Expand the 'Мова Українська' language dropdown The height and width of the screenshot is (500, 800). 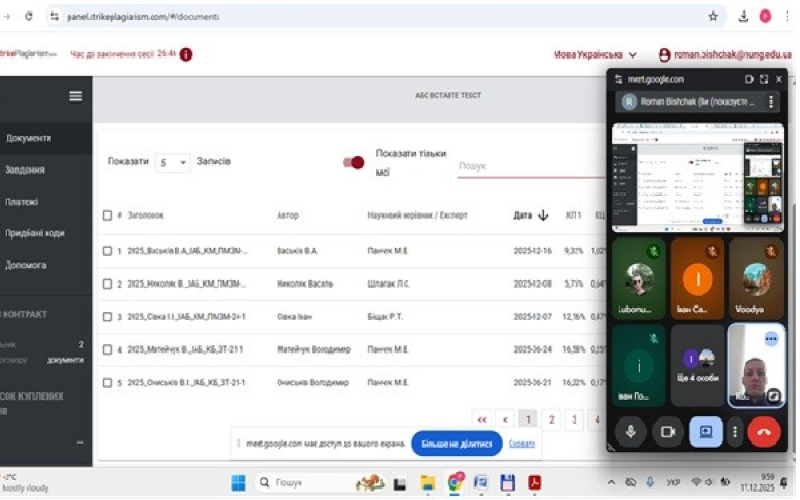click(x=596, y=55)
